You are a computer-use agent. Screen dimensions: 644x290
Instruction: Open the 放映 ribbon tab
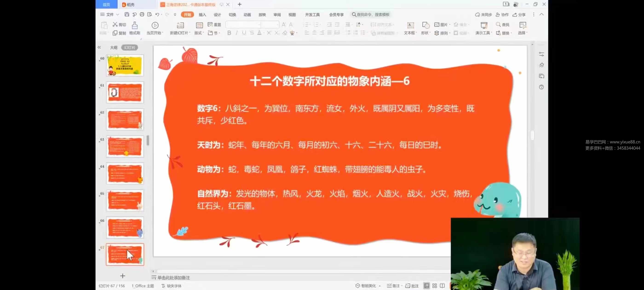tap(262, 14)
